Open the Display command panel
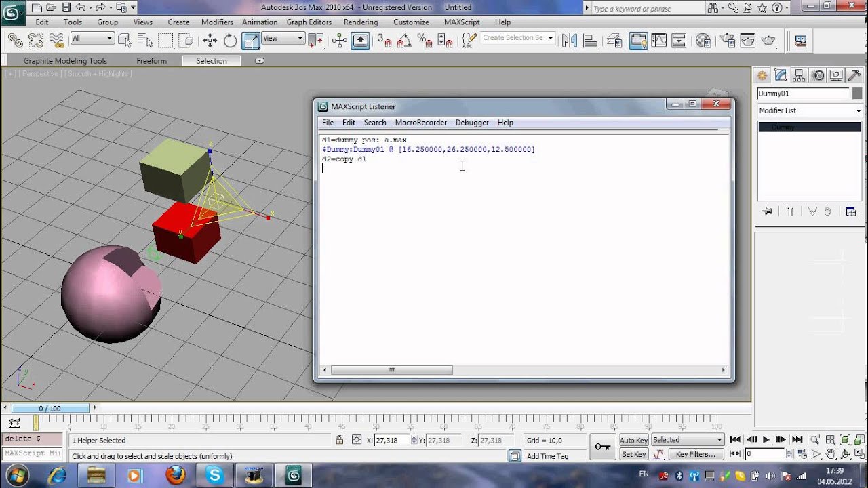The image size is (868, 488). (x=837, y=75)
